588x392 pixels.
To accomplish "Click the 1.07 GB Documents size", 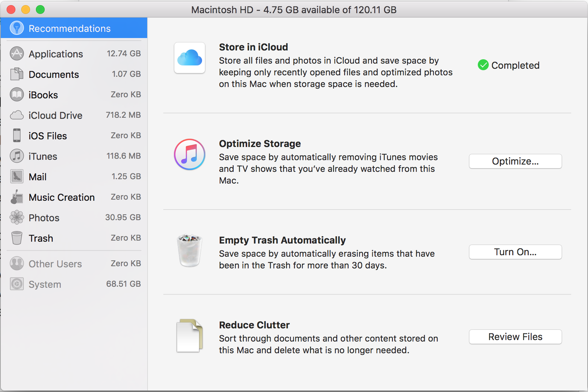I will click(x=126, y=74).
